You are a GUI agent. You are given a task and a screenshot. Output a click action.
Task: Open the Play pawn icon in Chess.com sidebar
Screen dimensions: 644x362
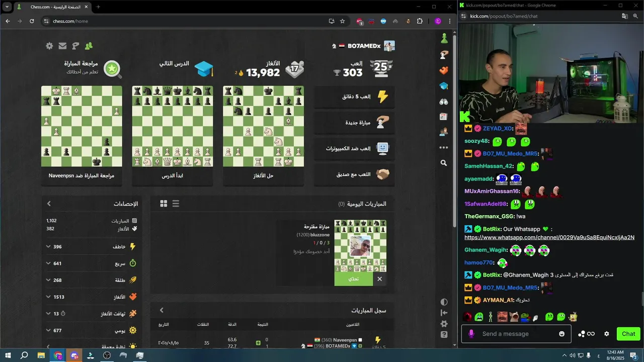pos(444,38)
